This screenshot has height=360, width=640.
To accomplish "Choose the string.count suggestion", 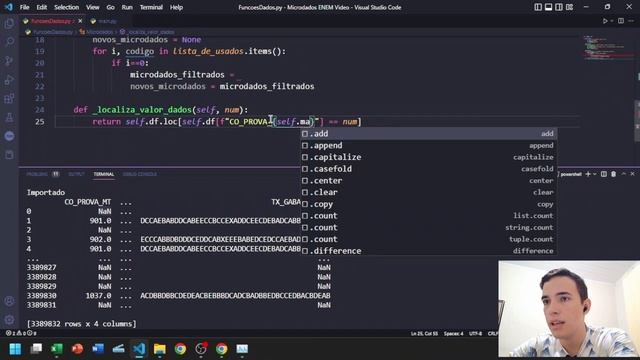I will pyautogui.click(x=429, y=227).
